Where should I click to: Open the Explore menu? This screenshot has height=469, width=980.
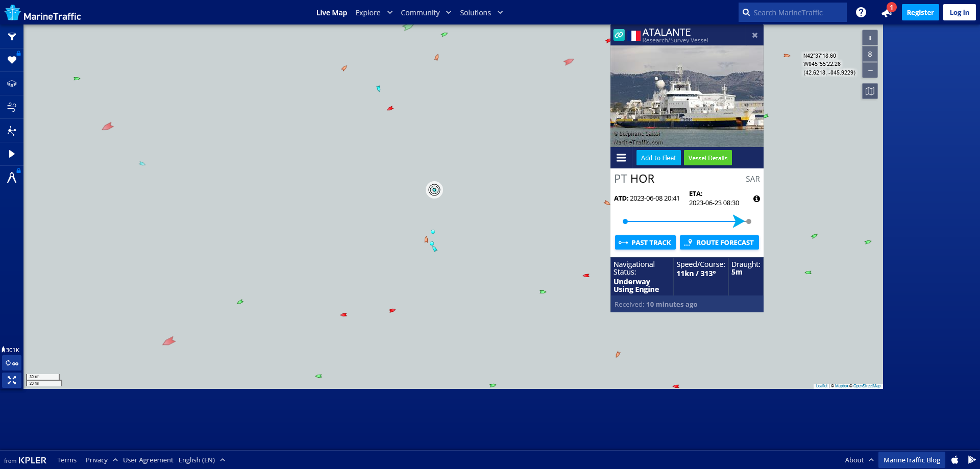[368, 13]
